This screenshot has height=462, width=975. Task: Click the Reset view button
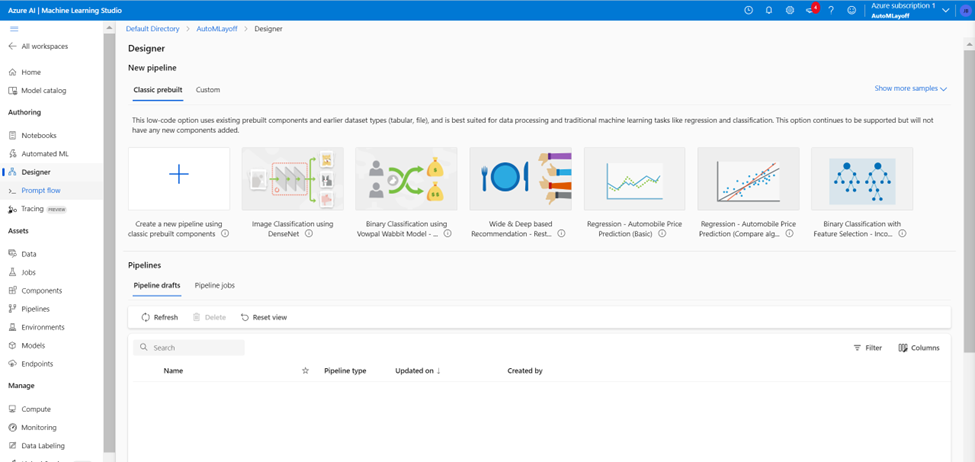pyautogui.click(x=264, y=317)
